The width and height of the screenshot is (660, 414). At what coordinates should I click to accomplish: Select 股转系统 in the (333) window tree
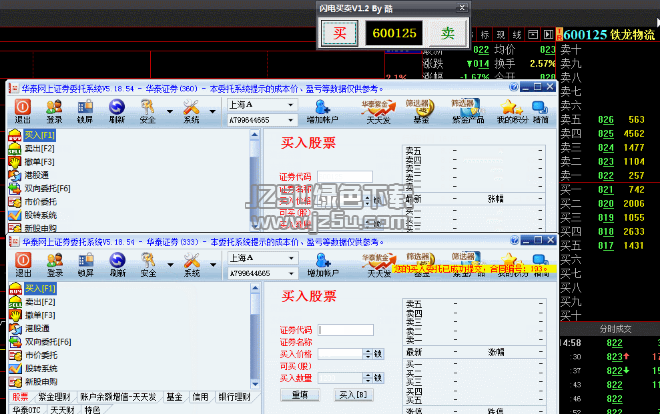41,369
